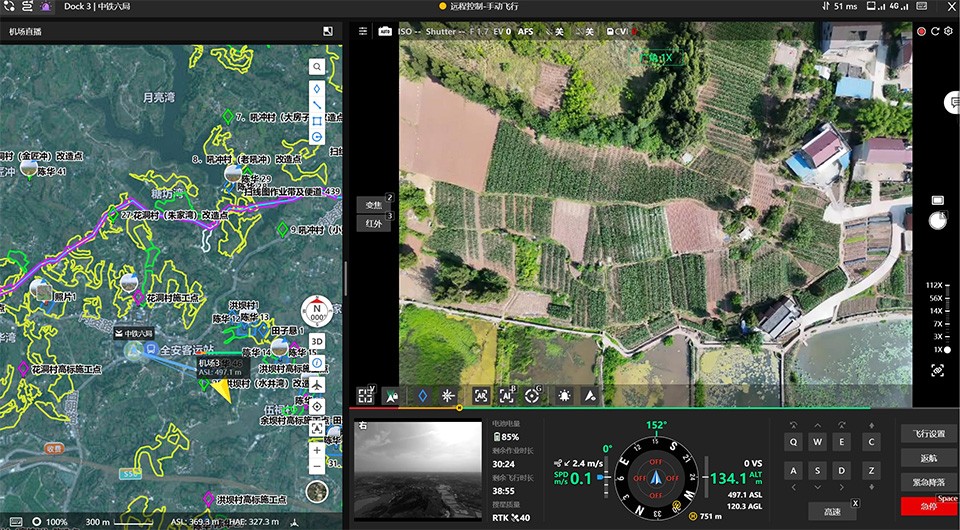The width and height of the screenshot is (960, 530).
Task: Click the E key to rotate right
Action: [x=841, y=442]
